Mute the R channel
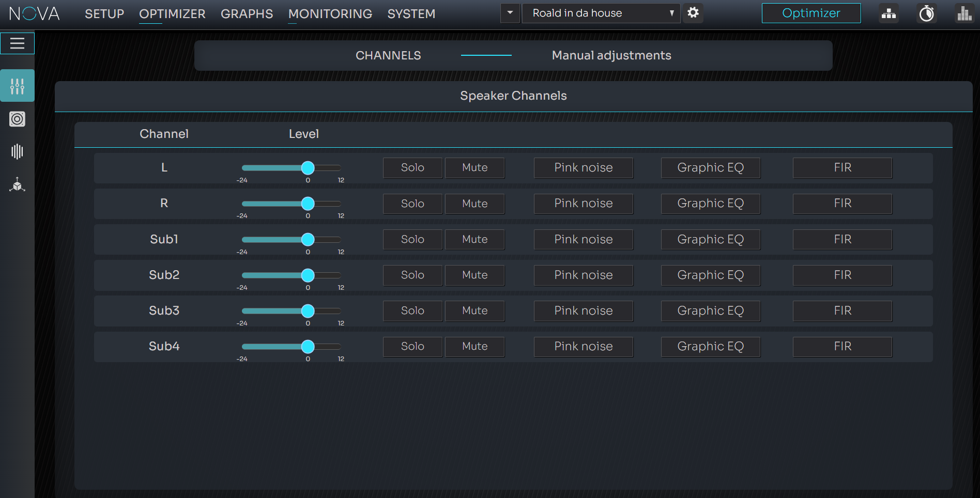This screenshot has width=980, height=498. (475, 204)
